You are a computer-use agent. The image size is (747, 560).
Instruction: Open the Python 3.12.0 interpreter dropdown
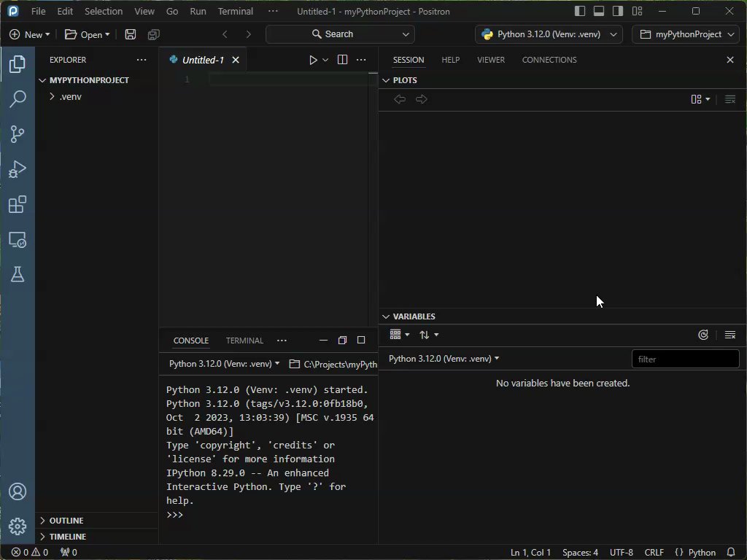pyautogui.click(x=548, y=34)
